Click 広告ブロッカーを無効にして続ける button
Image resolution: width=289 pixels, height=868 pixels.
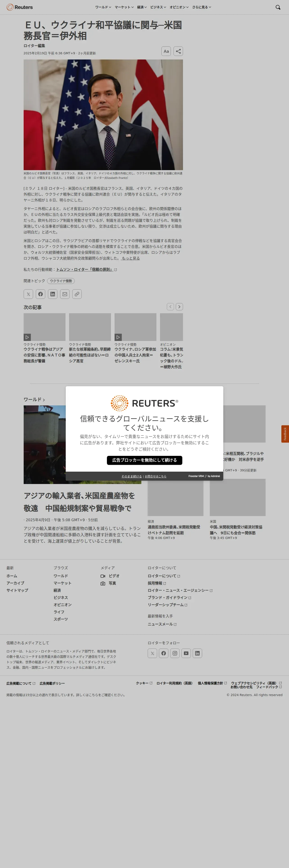(x=145, y=460)
